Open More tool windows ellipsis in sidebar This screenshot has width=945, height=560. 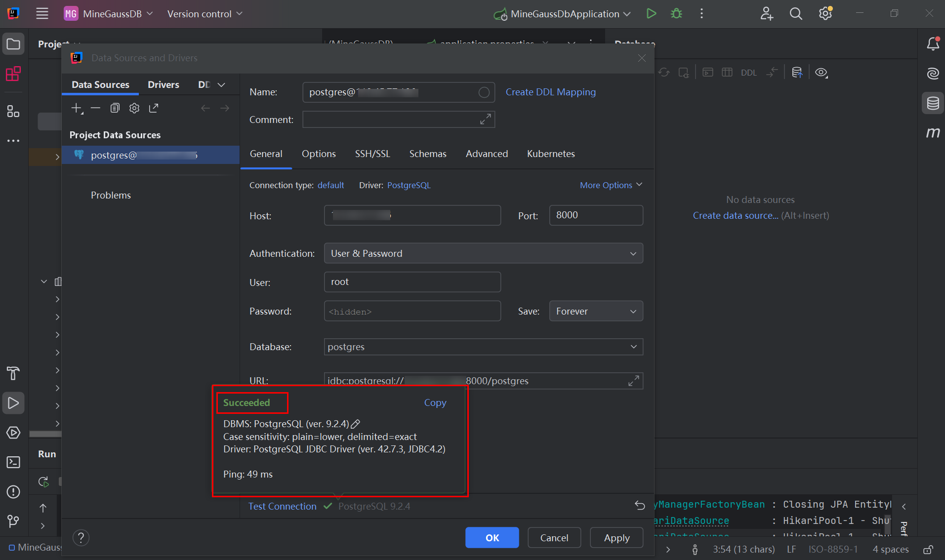click(x=13, y=141)
